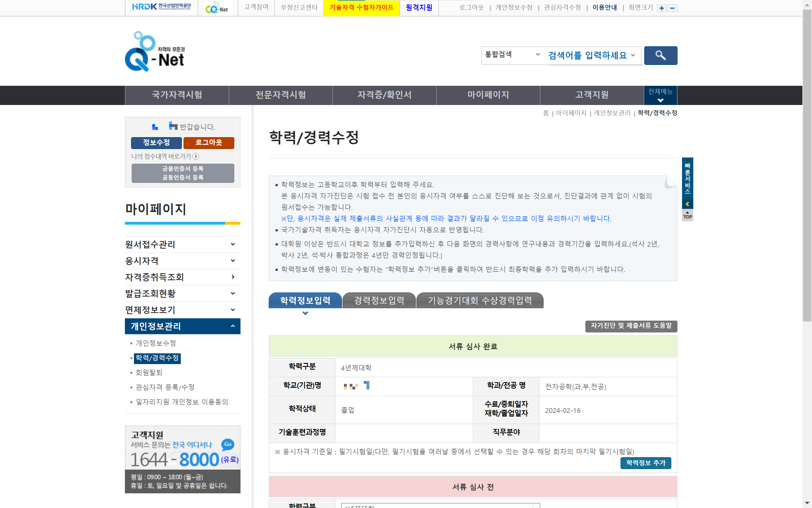The image size is (812, 508).
Task: Click the 정보수정 button
Action: [x=156, y=143]
